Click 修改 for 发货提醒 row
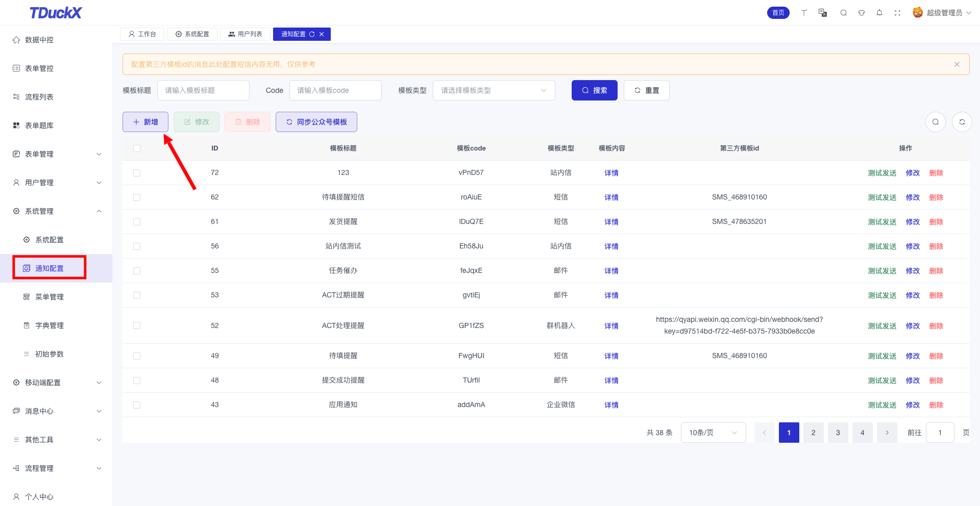This screenshot has height=506, width=980. point(913,222)
